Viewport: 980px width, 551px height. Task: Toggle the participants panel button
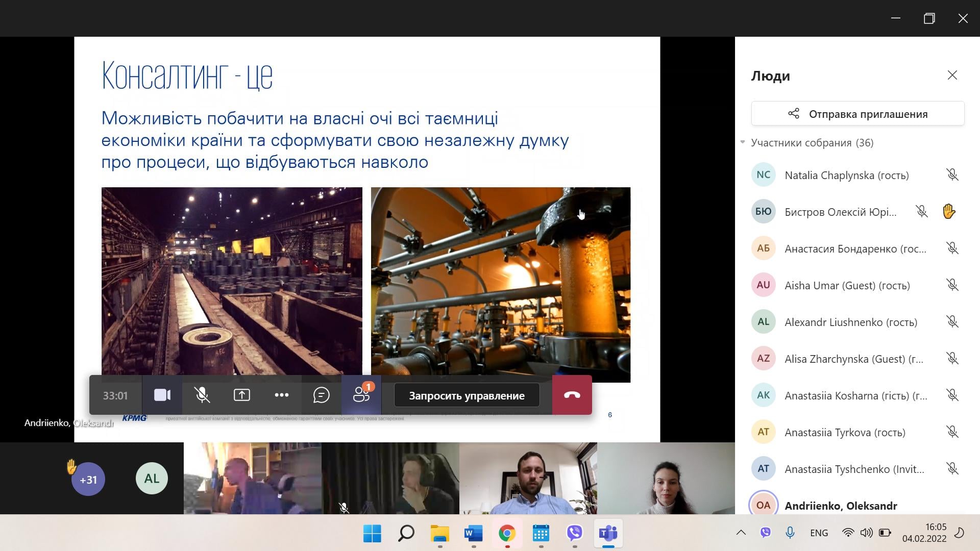click(x=361, y=395)
